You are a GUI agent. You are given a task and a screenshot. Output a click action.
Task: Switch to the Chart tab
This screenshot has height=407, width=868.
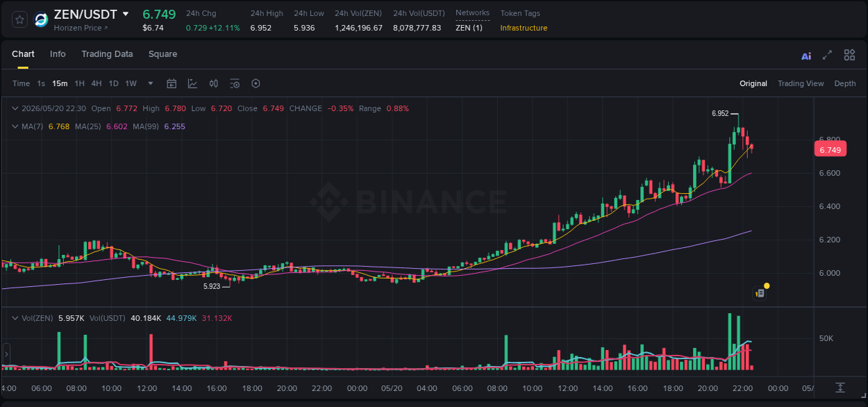click(x=23, y=54)
